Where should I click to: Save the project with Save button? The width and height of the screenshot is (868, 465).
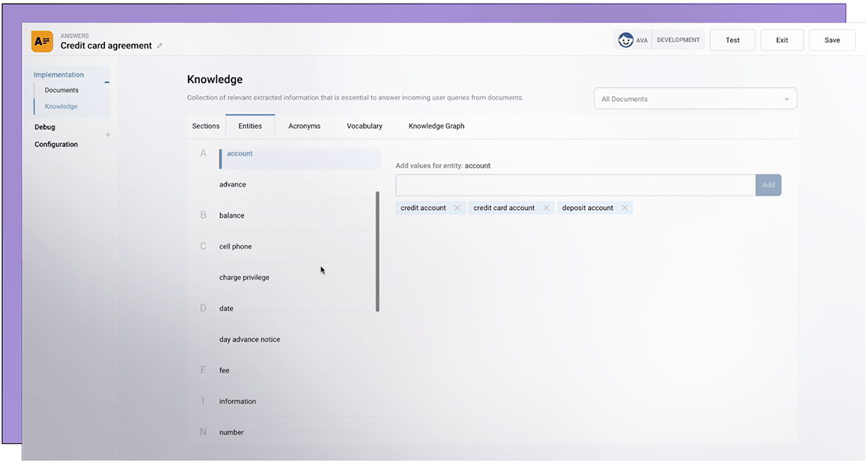833,40
